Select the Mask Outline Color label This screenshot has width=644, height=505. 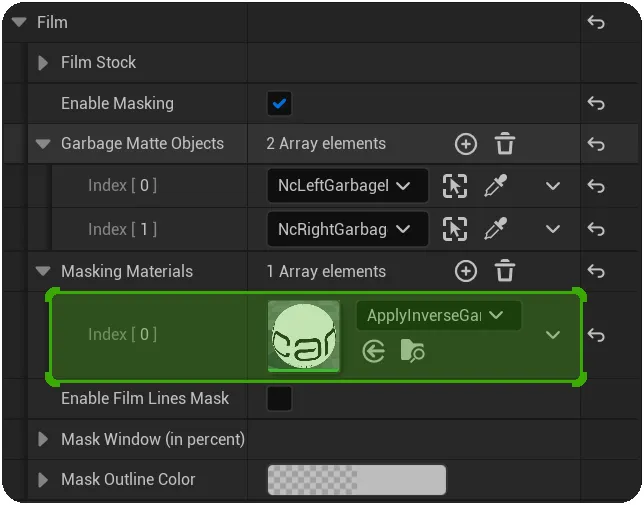tap(128, 480)
